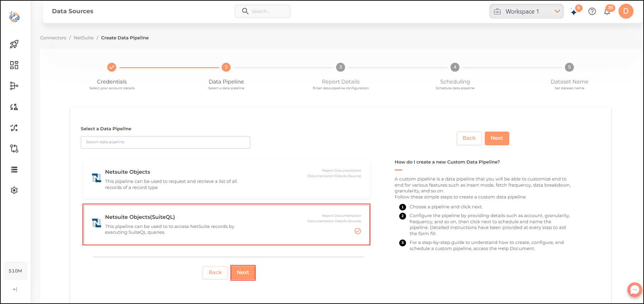Click the Workspace briefcase icon

pos(497,12)
